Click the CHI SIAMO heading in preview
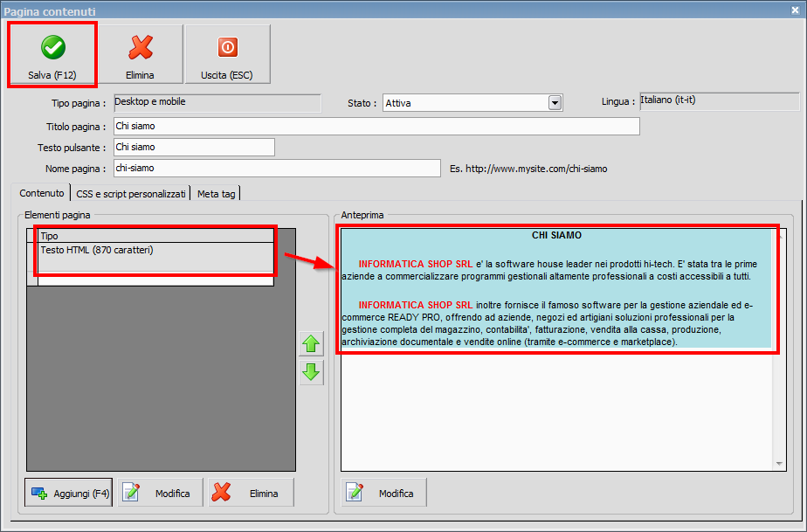807x532 pixels. pos(556,235)
